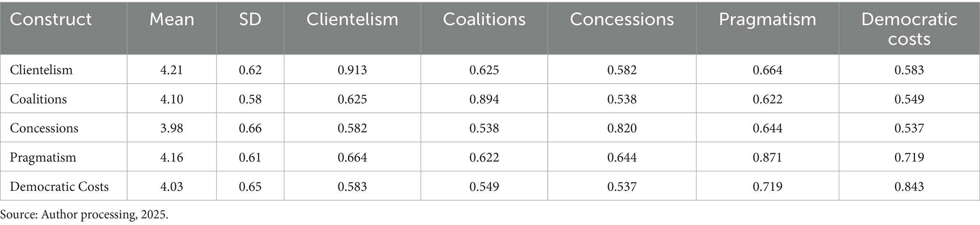Click the Clientelism mean value 4.21

coord(172,70)
